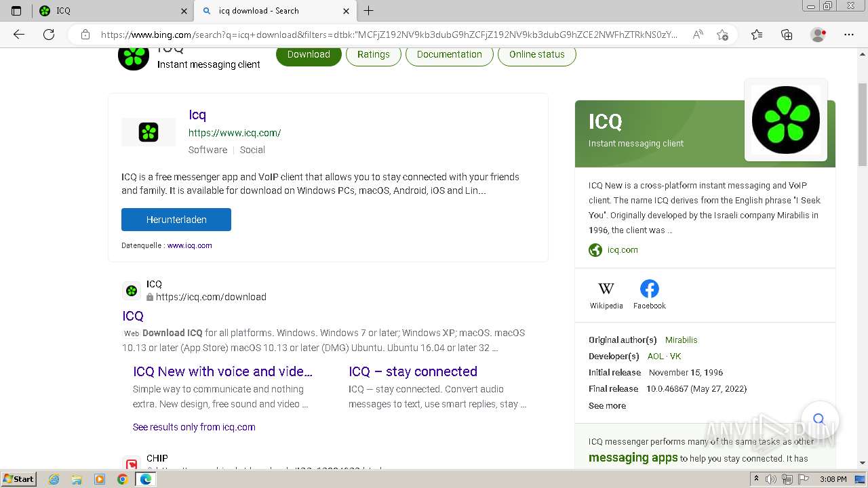Screen dimensions: 868x488
Task: Select the Ratings pill tab
Action: tap(374, 54)
